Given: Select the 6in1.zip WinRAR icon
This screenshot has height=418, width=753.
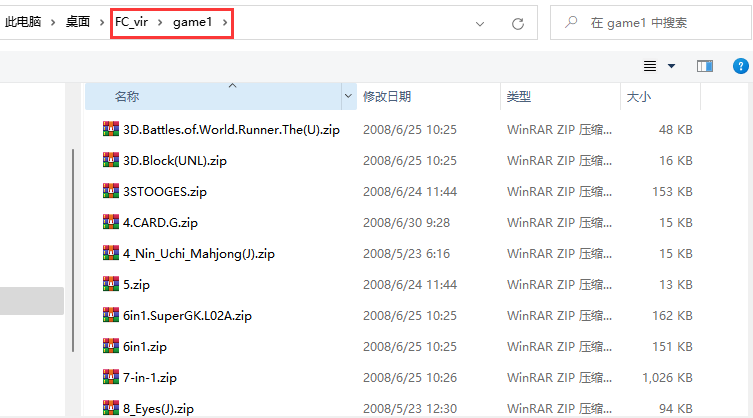Looking at the screenshot, I should coord(111,345).
